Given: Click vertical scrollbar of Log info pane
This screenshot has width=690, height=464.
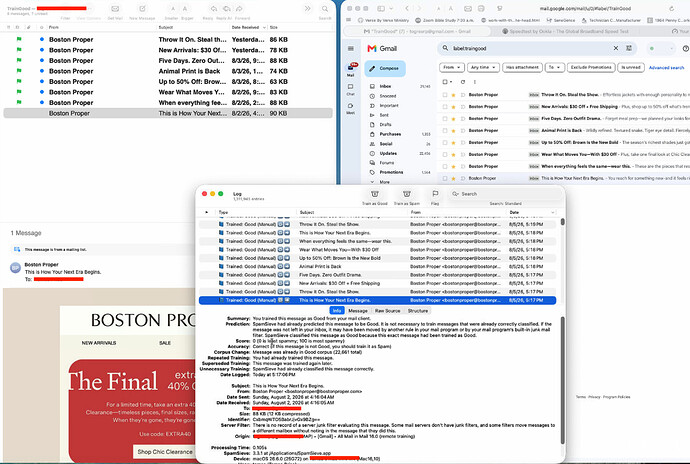Looking at the screenshot, I should [x=562, y=379].
